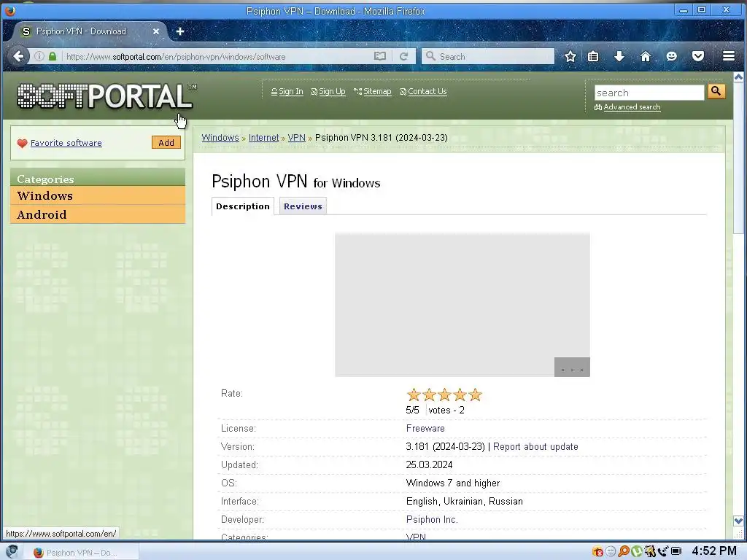The width and height of the screenshot is (747, 560).
Task: Open the Advanced search link
Action: point(632,107)
